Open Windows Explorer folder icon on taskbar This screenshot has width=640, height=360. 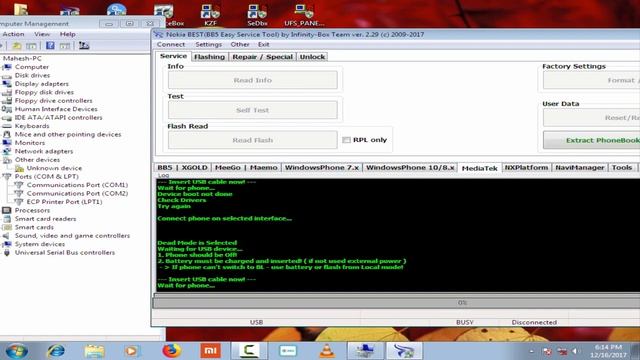(x=94, y=351)
